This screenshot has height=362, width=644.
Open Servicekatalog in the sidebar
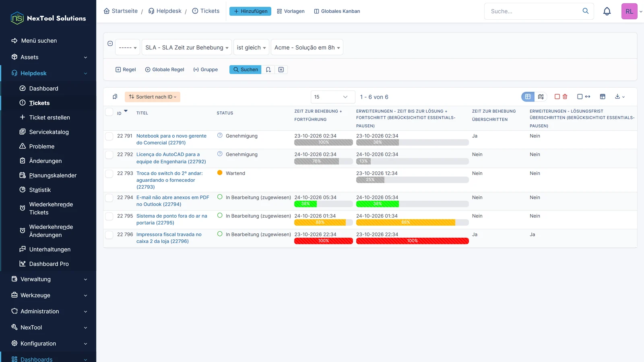coord(49,132)
